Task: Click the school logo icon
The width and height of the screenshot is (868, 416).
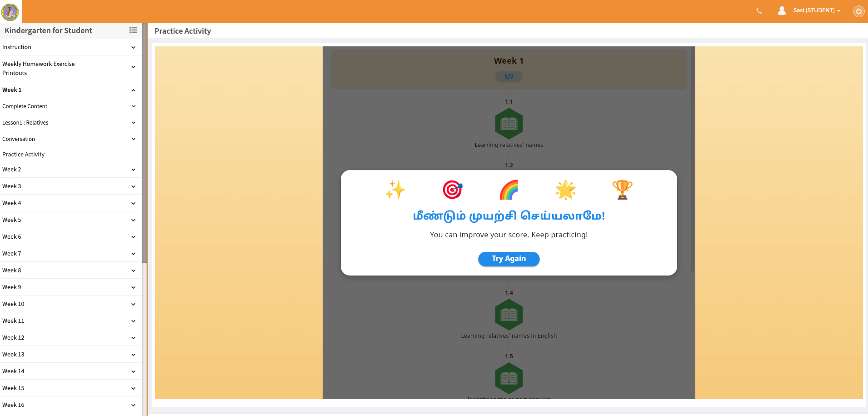Action: click(10, 11)
